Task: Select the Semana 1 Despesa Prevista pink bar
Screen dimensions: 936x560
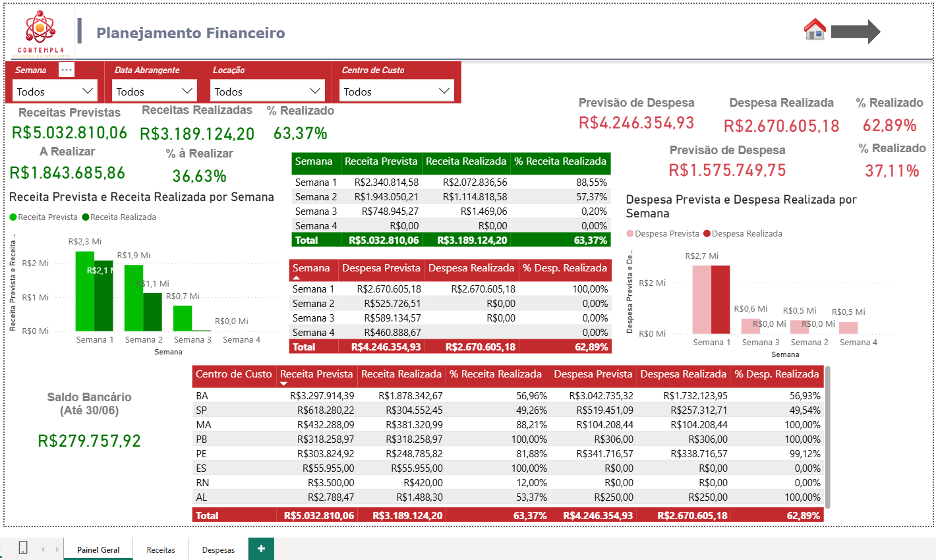Action: (702, 300)
